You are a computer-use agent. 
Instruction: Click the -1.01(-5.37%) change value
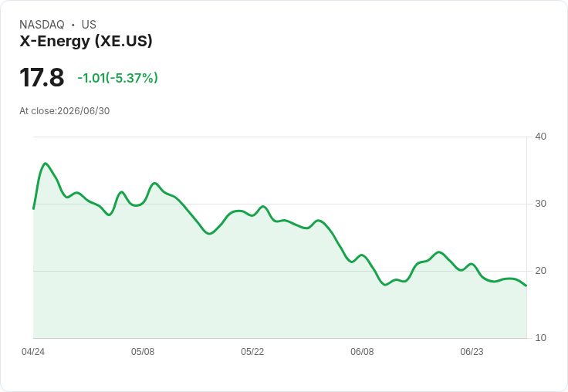point(118,78)
